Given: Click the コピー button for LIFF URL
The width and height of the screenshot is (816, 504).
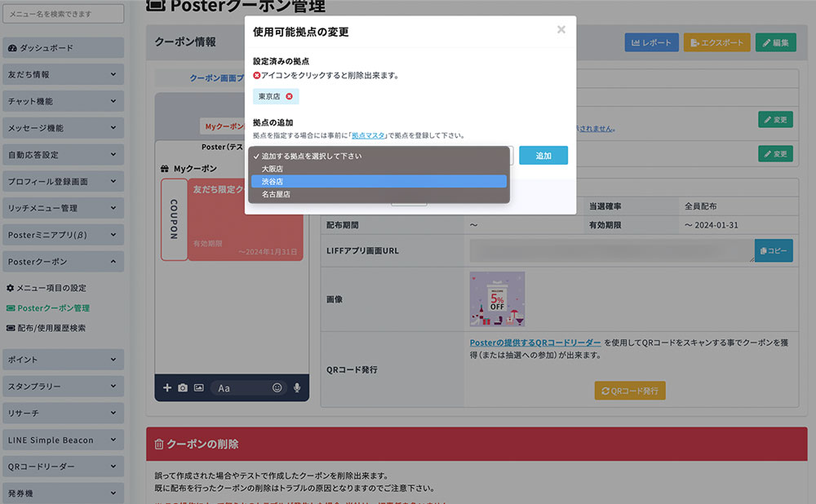Looking at the screenshot, I should tap(774, 250).
